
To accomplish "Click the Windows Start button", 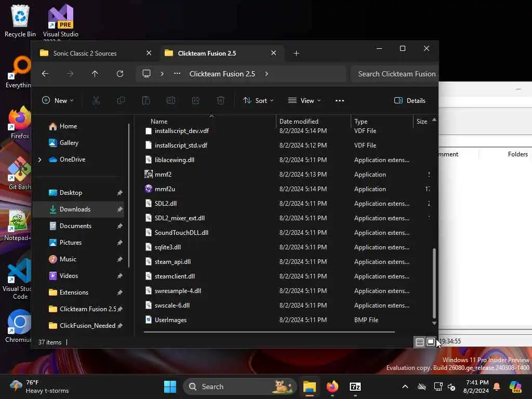I will 170,387.
